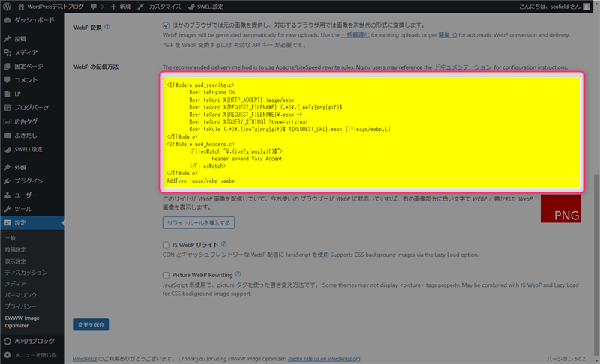Open 一般 settings submenu

pyautogui.click(x=10, y=238)
